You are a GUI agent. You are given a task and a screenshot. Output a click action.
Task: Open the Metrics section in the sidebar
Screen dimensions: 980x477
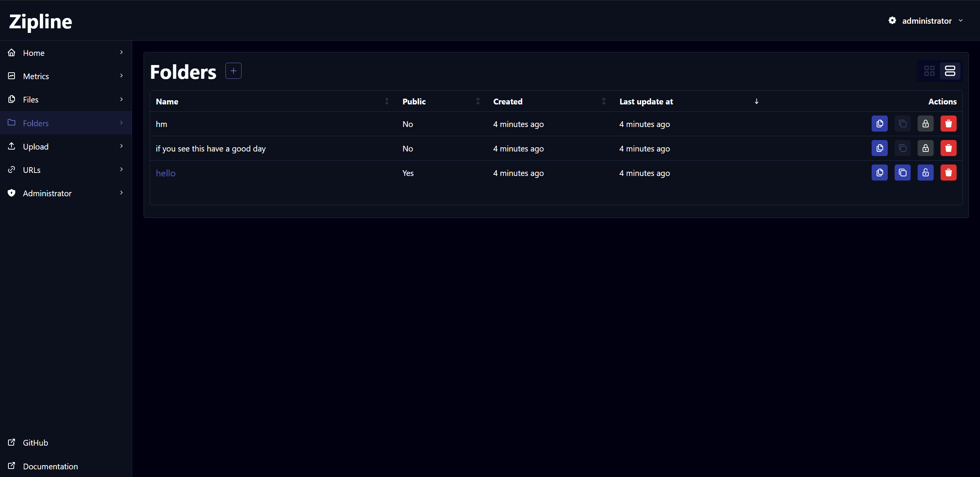tap(36, 76)
